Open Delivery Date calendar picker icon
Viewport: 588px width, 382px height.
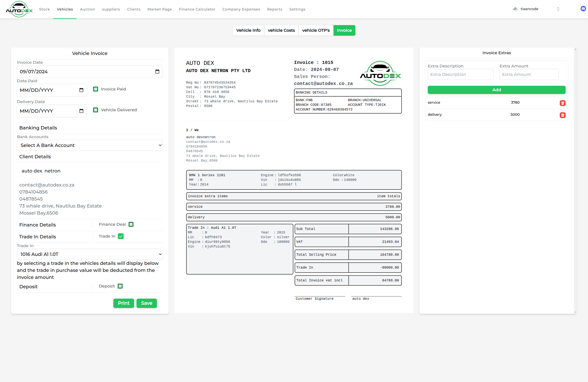point(81,111)
